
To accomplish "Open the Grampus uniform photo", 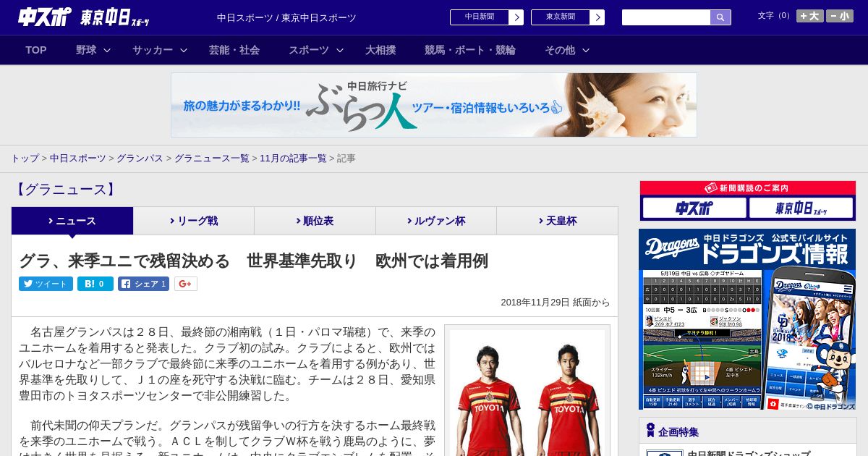I will pos(527,393).
